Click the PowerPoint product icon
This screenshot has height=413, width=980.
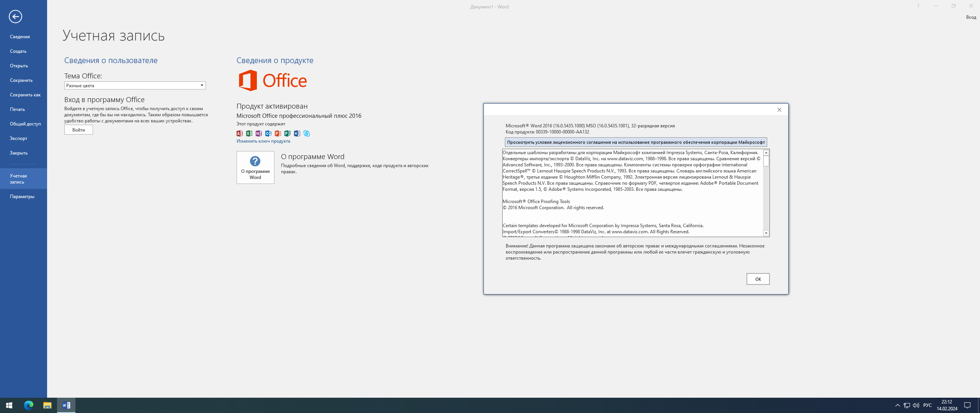pyautogui.click(x=278, y=133)
